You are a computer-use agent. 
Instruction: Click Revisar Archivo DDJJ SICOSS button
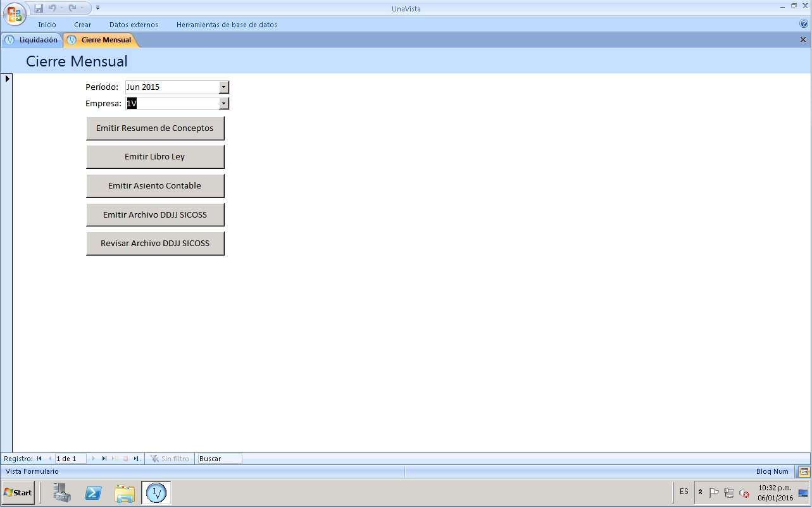(x=155, y=244)
